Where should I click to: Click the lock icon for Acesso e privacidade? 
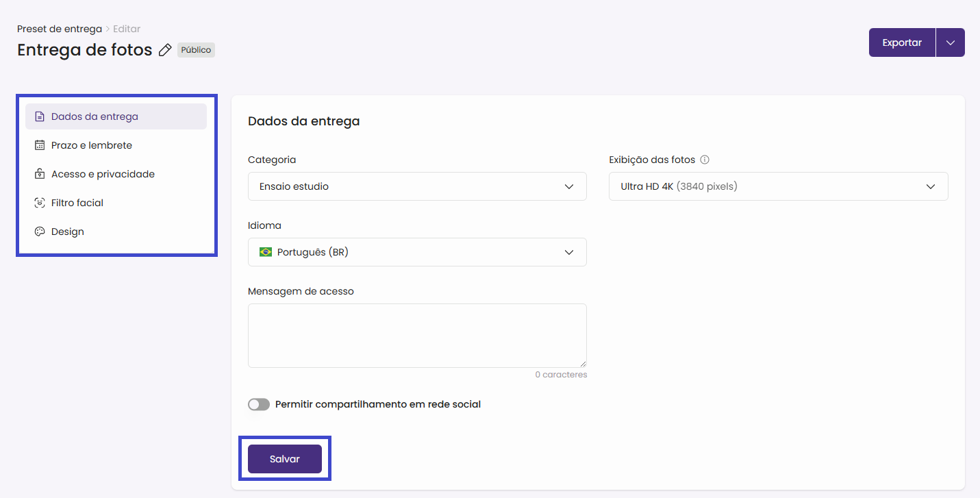(x=40, y=174)
